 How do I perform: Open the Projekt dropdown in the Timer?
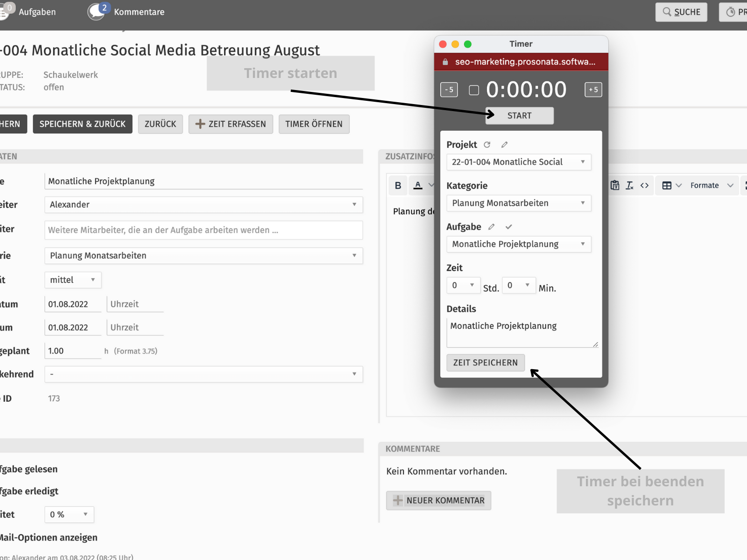click(x=518, y=162)
